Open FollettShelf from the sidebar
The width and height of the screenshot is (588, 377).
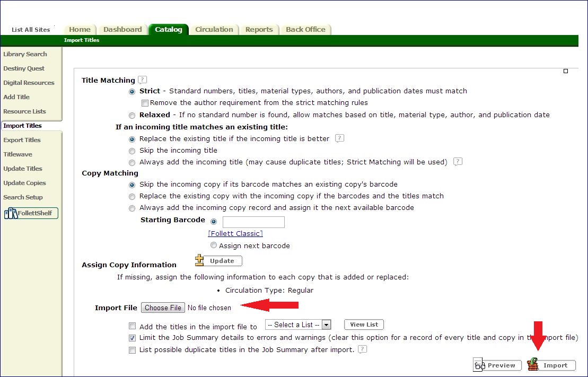(31, 213)
